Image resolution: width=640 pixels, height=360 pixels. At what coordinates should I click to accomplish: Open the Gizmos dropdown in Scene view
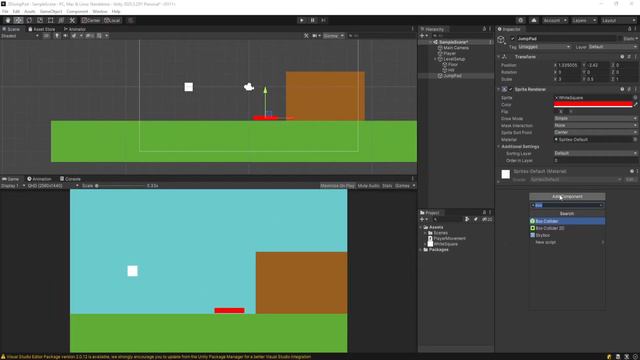[333, 36]
